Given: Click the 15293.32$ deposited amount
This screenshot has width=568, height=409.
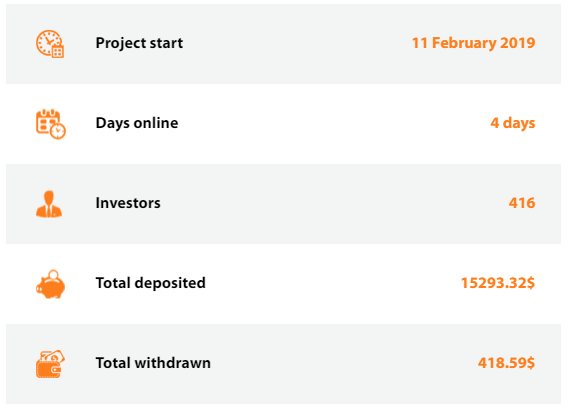Looking at the screenshot, I should coord(498,283).
